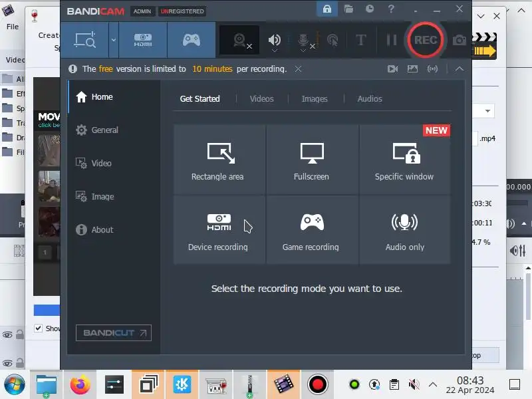Expand the hidden system tray icons arrow

point(433,384)
